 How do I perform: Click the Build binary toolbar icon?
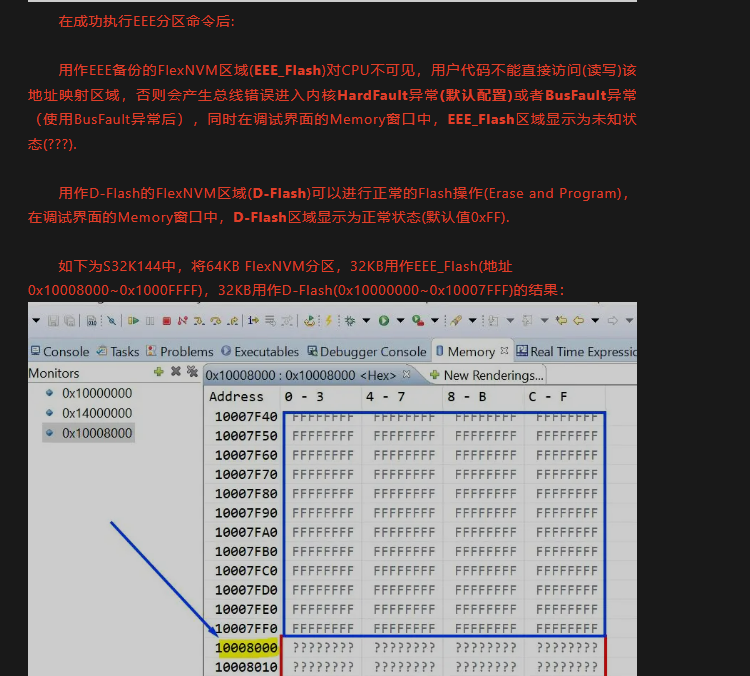pos(91,321)
